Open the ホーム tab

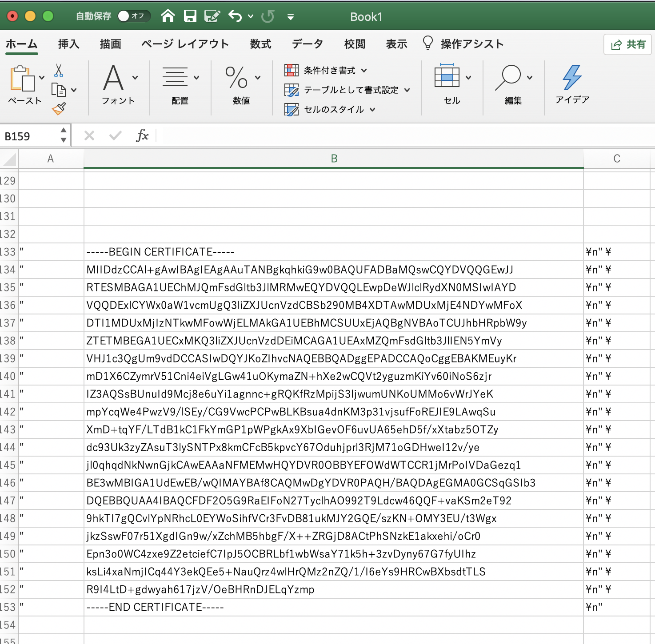21,44
